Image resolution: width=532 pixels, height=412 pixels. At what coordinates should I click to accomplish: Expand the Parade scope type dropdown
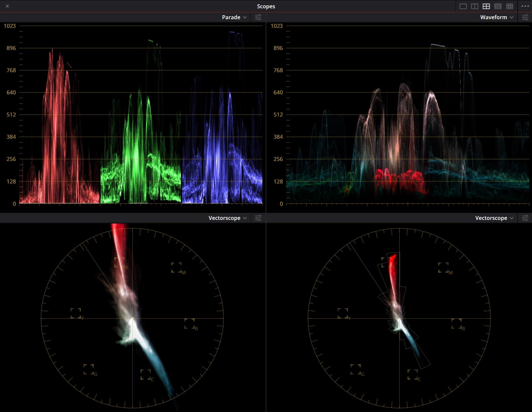[234, 17]
